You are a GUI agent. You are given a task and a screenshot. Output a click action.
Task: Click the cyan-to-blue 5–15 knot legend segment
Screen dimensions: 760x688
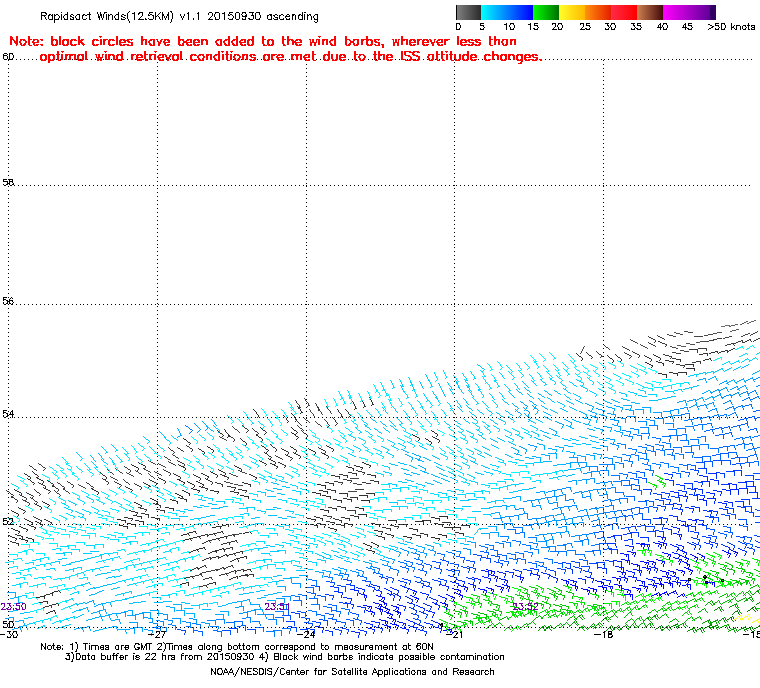507,12
